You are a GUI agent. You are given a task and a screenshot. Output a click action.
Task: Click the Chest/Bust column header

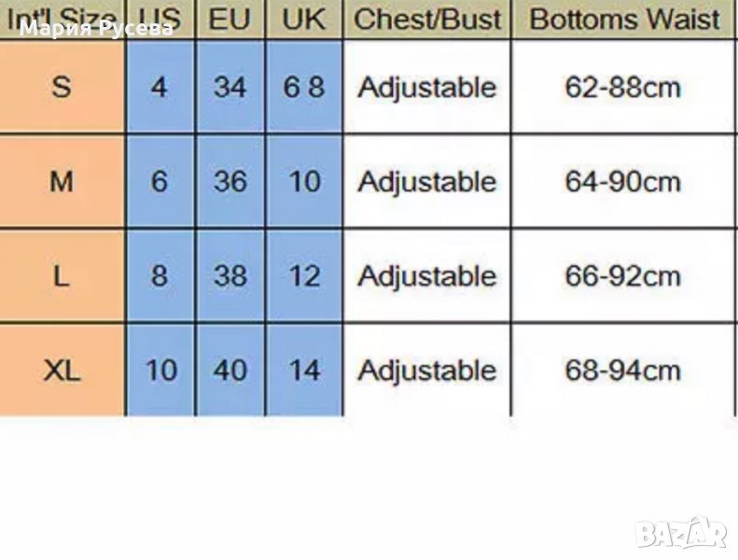(x=427, y=19)
